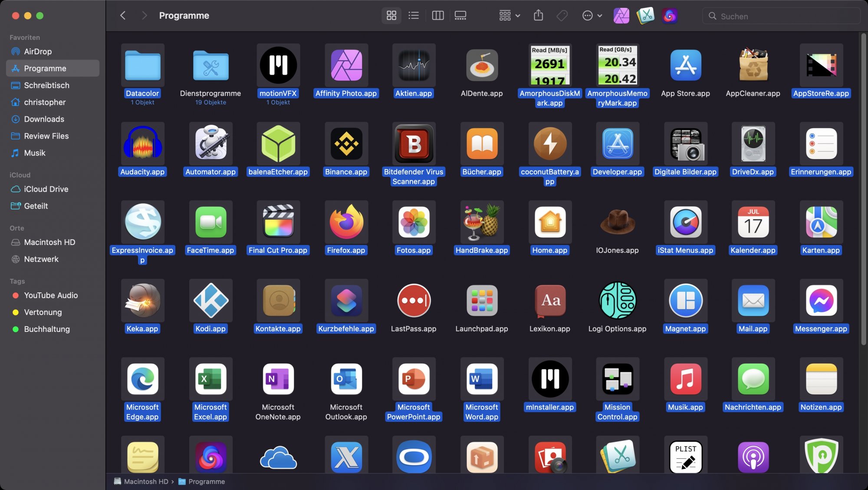Switch to list view
This screenshot has height=490, width=868.
tap(414, 16)
